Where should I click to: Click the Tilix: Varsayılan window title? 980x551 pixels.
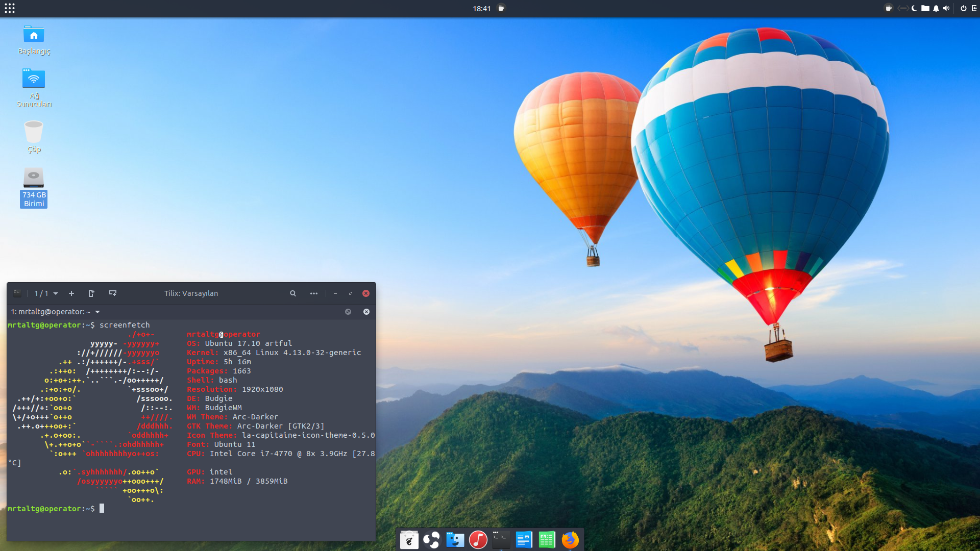[191, 293]
